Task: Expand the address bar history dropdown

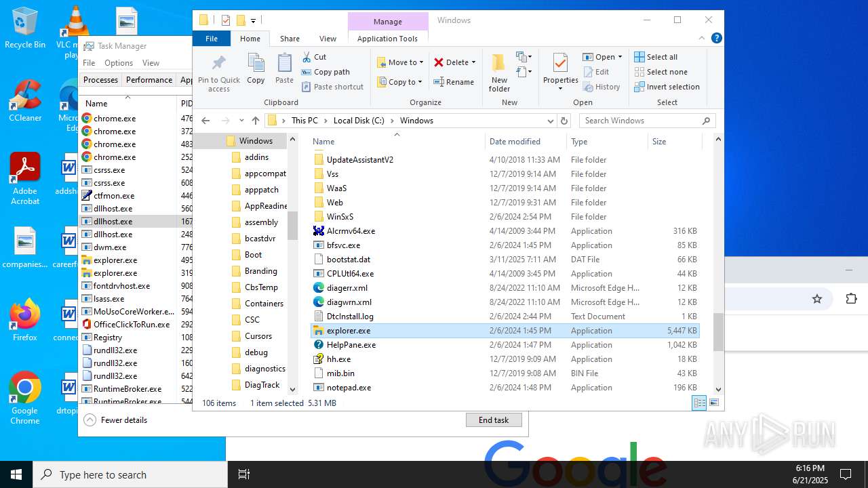Action: point(550,121)
